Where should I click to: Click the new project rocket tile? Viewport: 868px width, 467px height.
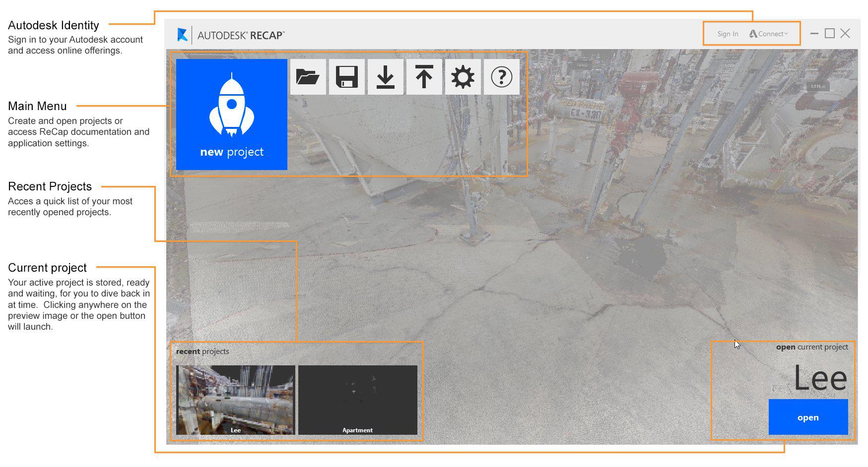232,115
